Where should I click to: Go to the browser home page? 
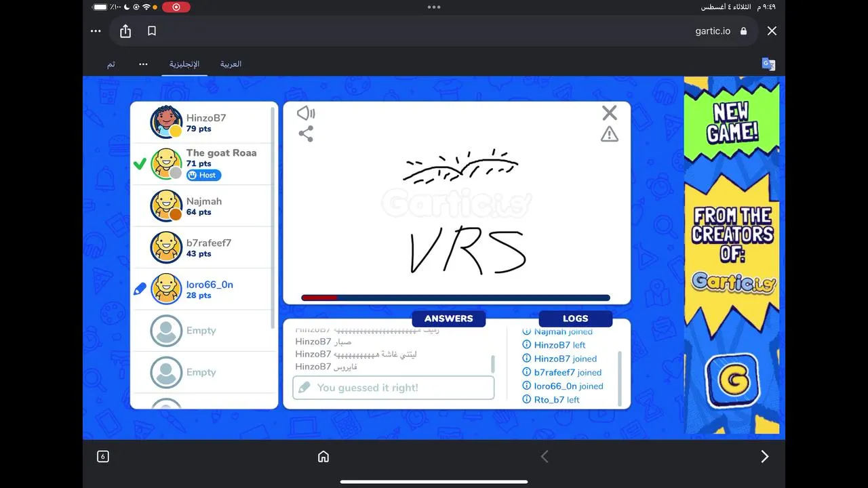(x=323, y=456)
